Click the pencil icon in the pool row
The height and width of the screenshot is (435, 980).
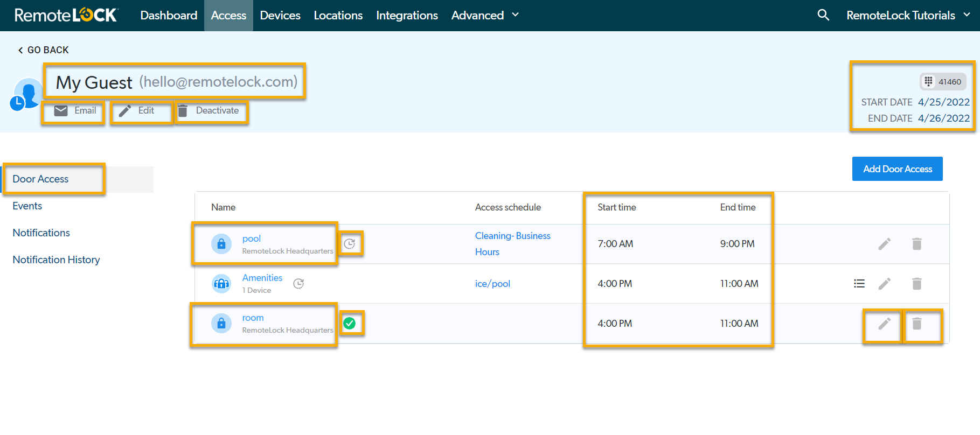(884, 244)
